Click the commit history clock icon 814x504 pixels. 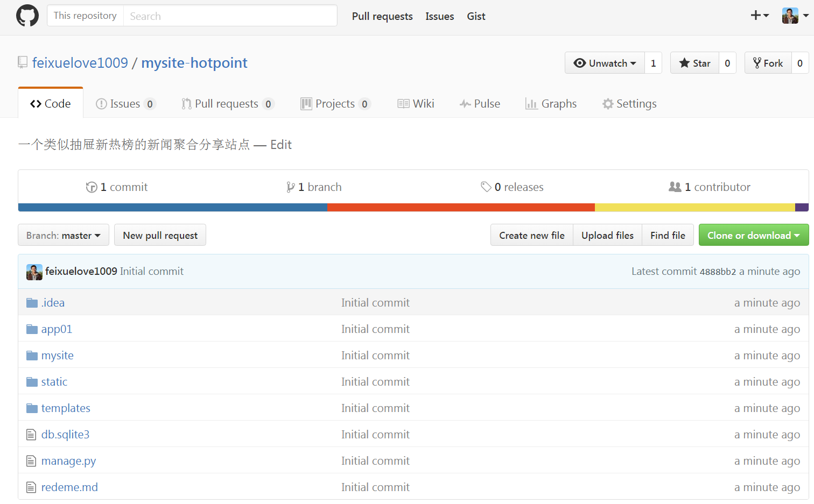(92, 187)
